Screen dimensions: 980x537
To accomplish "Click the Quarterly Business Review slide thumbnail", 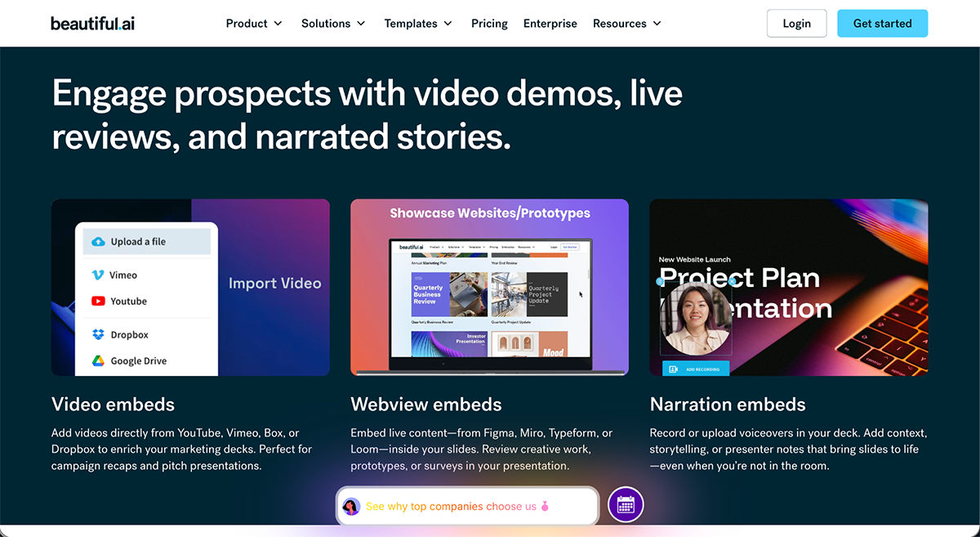I will click(449, 294).
